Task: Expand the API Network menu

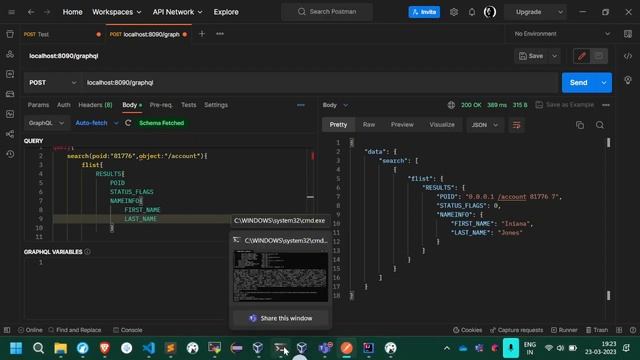Action: 178,12
